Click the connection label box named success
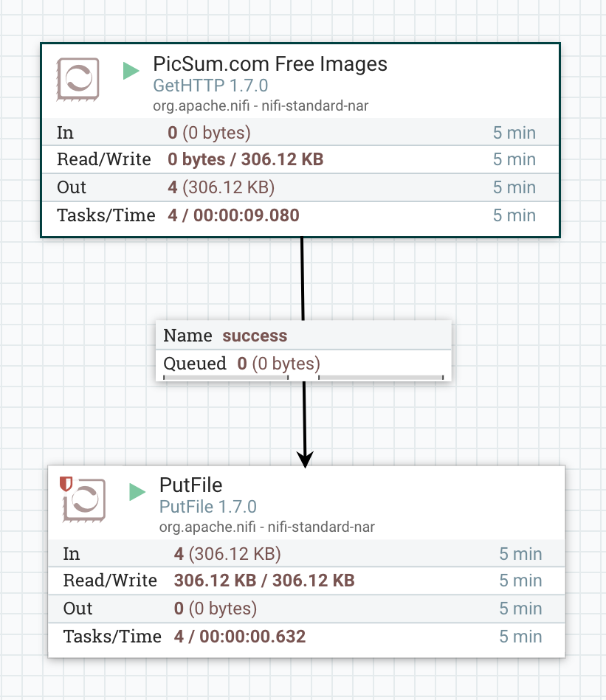The width and height of the screenshot is (606, 700). [303, 336]
